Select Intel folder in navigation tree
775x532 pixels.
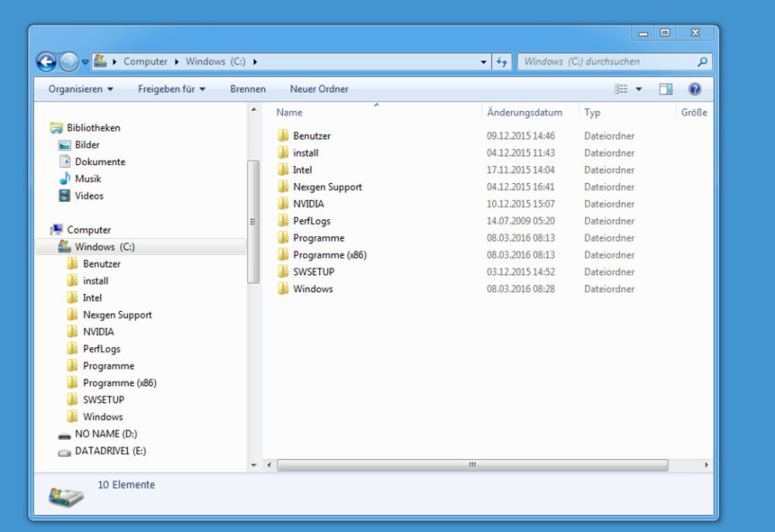[84, 297]
